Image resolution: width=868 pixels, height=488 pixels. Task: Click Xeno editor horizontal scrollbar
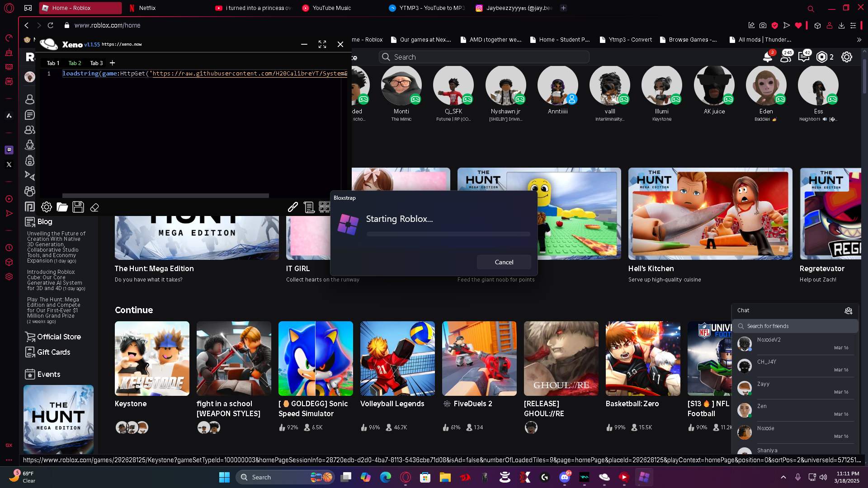(x=165, y=196)
